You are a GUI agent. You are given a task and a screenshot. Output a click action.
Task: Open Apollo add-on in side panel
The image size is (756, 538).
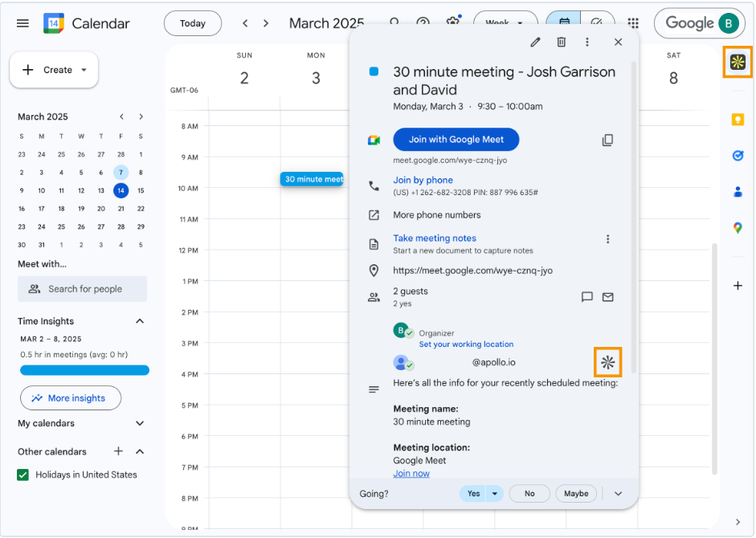(x=738, y=62)
